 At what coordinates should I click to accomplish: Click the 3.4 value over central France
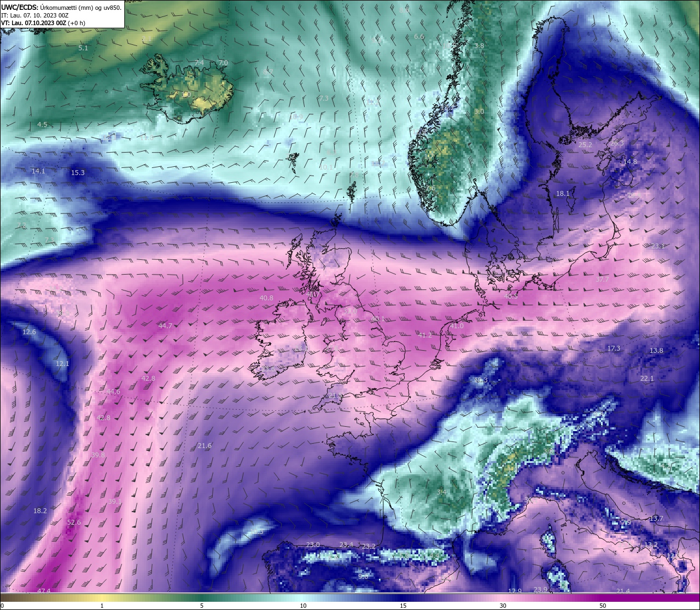[441, 492]
